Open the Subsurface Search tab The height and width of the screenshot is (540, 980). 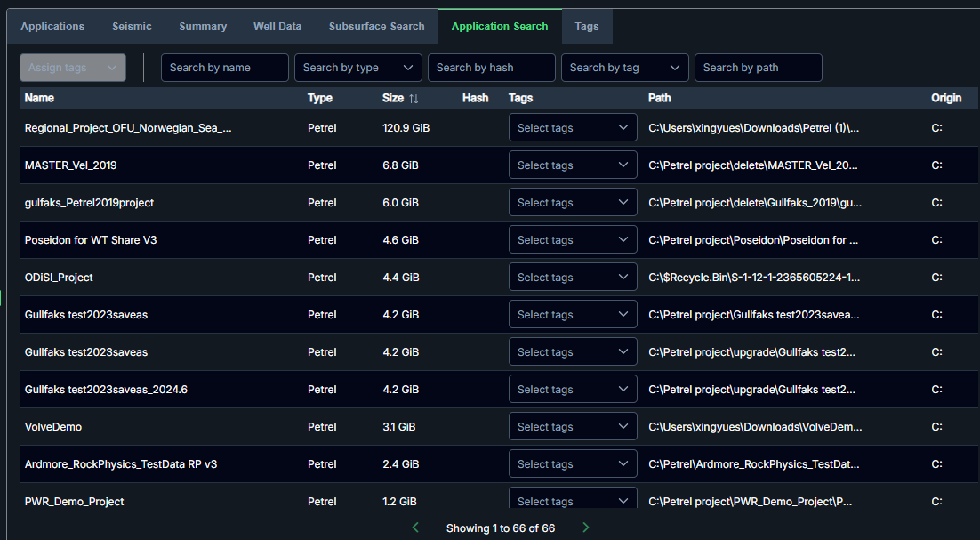pos(376,27)
